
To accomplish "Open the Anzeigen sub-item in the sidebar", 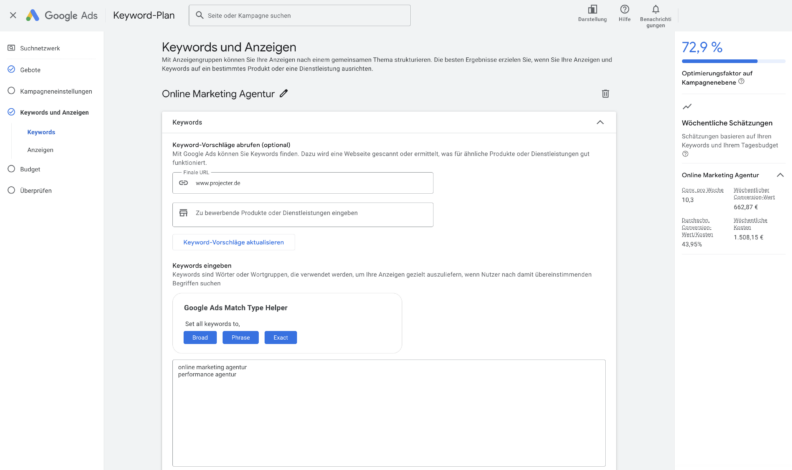I will (x=40, y=150).
